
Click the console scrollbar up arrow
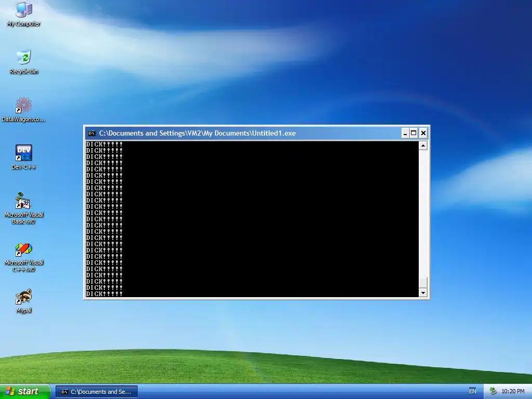click(423, 145)
